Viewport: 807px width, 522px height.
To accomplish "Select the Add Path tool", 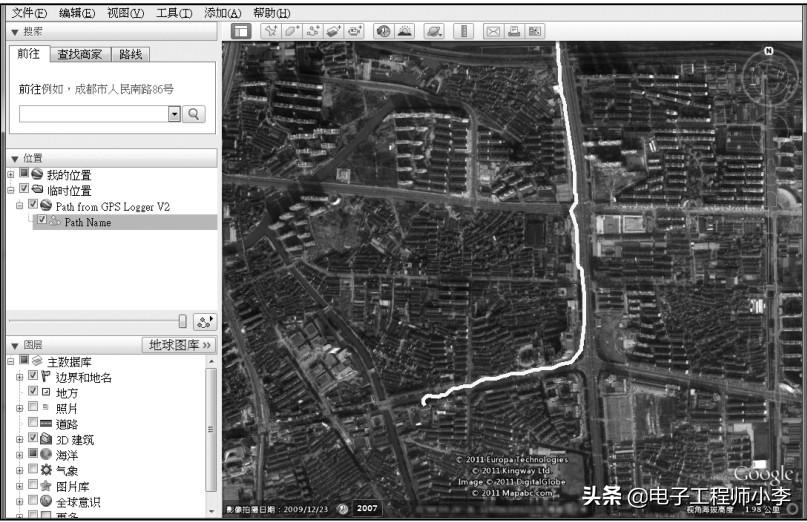I will (313, 31).
